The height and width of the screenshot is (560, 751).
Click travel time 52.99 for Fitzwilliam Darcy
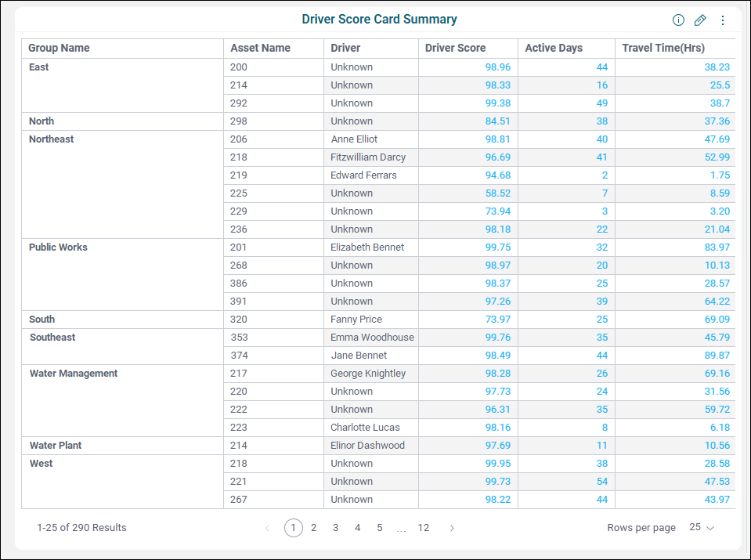click(x=717, y=157)
